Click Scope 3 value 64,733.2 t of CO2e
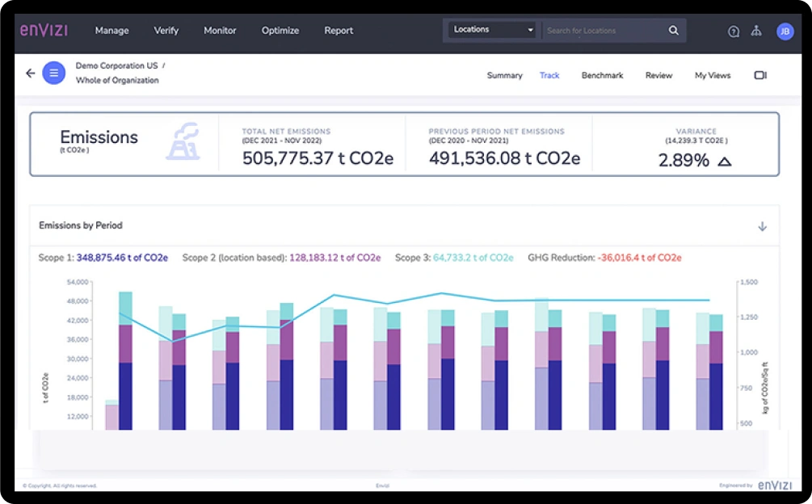The image size is (812, 504). [473, 258]
